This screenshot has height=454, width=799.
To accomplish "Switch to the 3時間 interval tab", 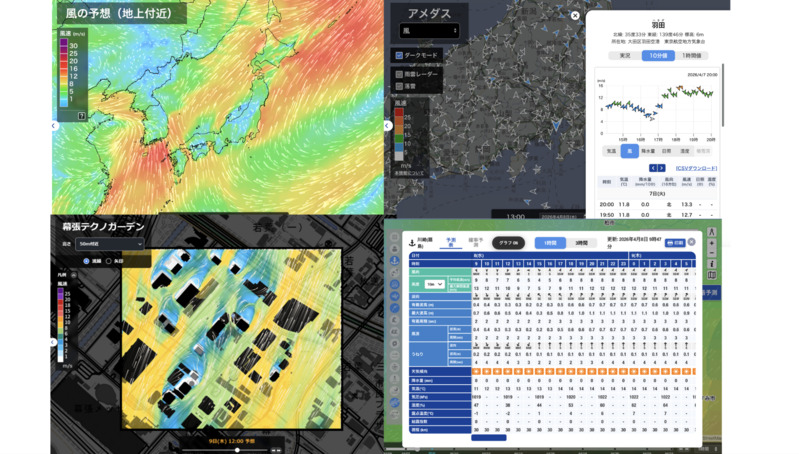I will [x=581, y=243].
